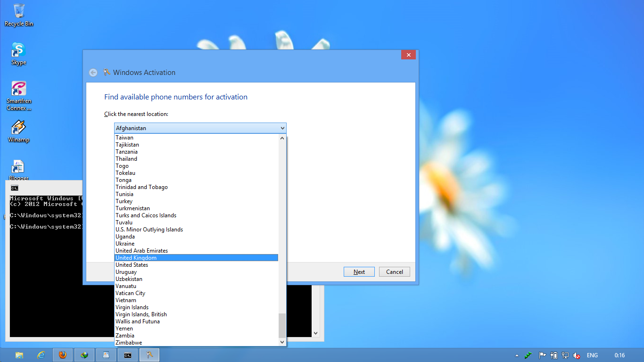This screenshot has width=644, height=362.
Task: Close the Windows Activation dialog
Action: 408,55
